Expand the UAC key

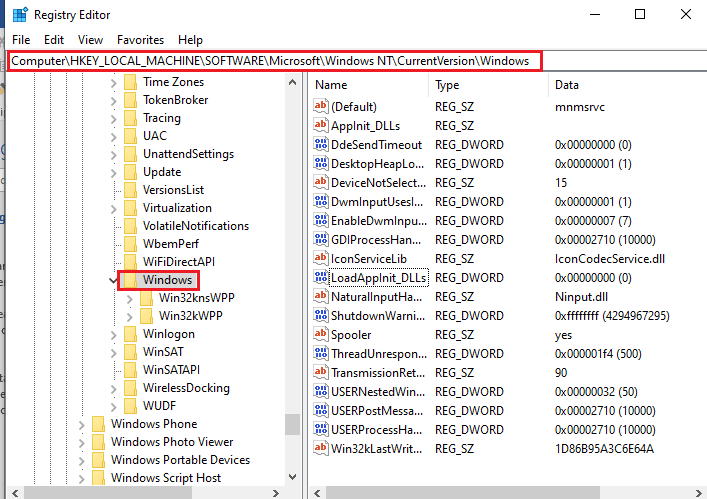pos(114,137)
